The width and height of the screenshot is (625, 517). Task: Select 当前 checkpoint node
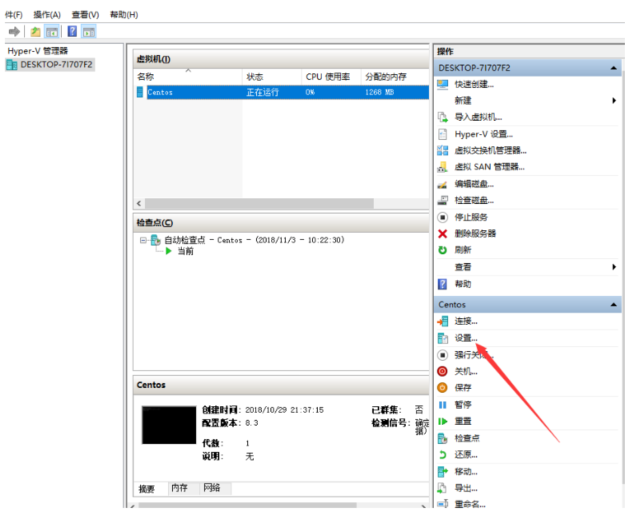click(x=185, y=251)
